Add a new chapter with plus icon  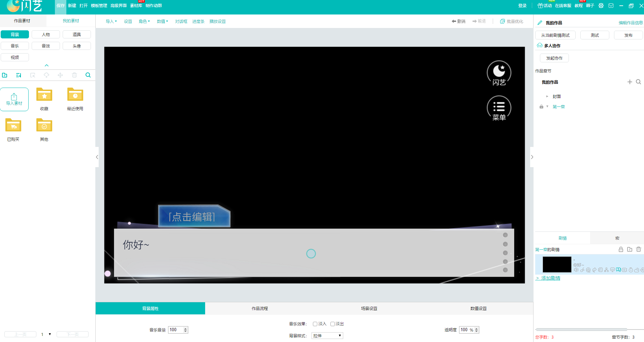630,82
